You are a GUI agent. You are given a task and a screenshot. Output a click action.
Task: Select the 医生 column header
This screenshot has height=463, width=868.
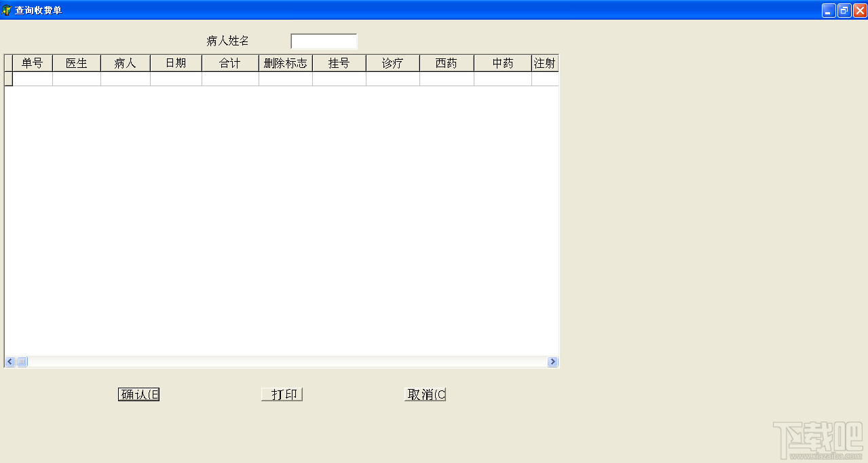coord(76,62)
